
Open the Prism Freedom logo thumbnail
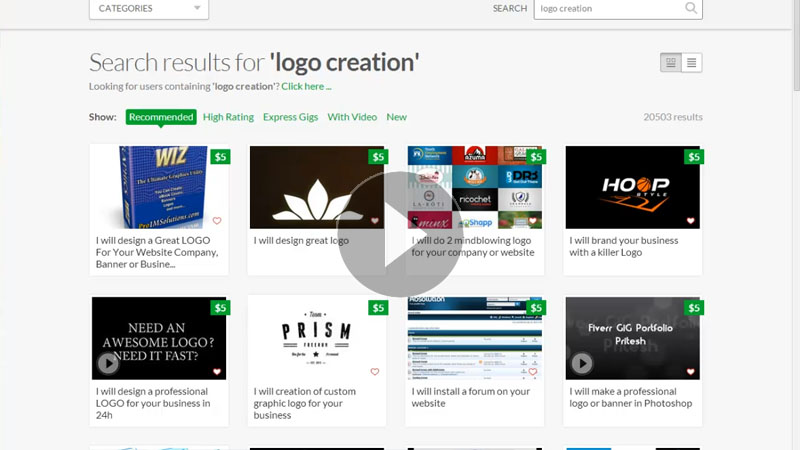click(316, 338)
